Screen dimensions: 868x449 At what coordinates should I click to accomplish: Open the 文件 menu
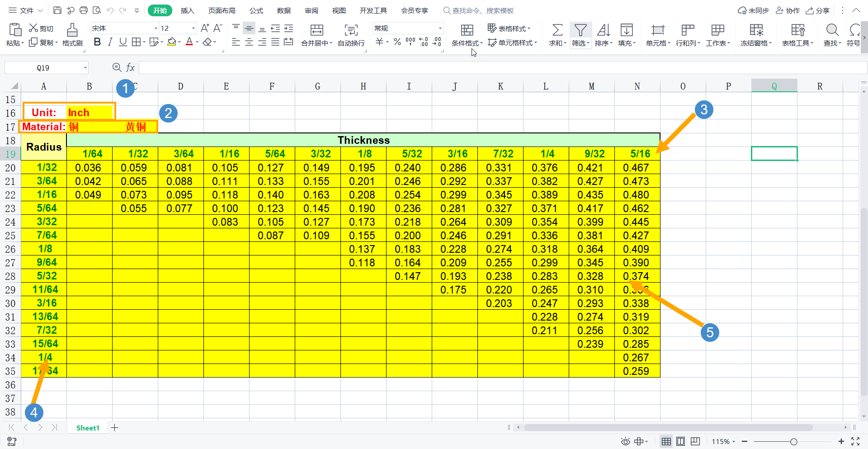(x=26, y=10)
